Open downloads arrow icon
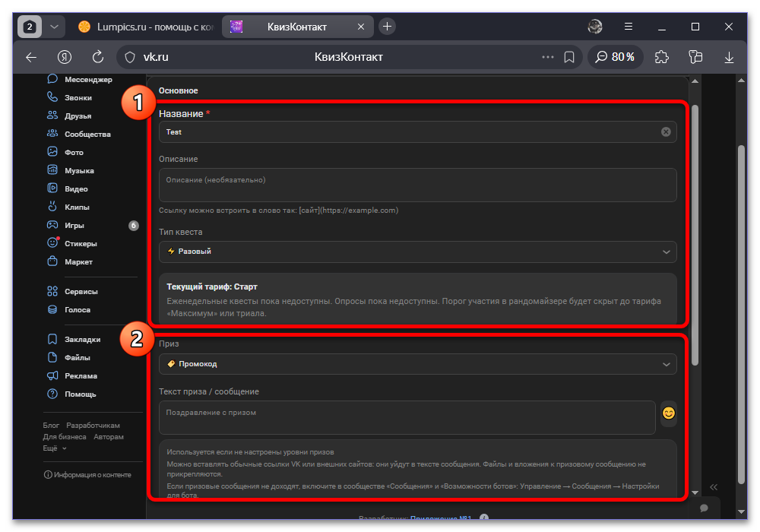Viewport: 760px width, 532px height. coord(729,57)
